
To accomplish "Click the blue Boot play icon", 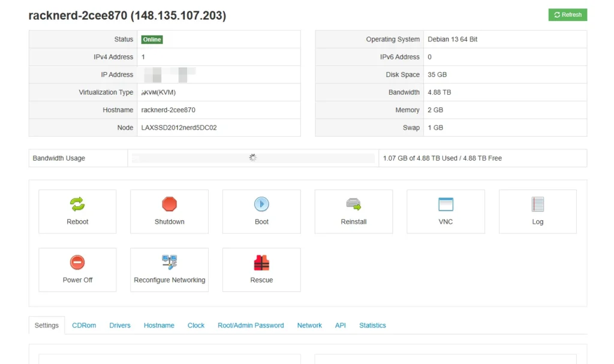I will tap(261, 204).
